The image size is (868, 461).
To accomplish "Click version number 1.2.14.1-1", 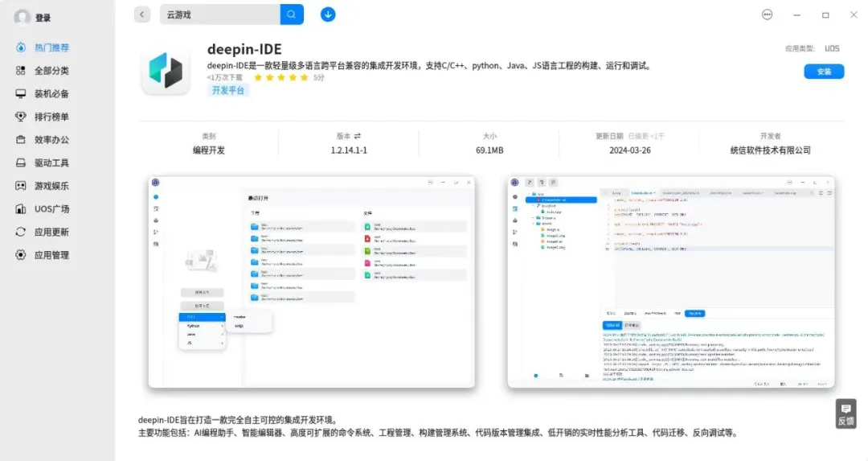I will (x=349, y=150).
